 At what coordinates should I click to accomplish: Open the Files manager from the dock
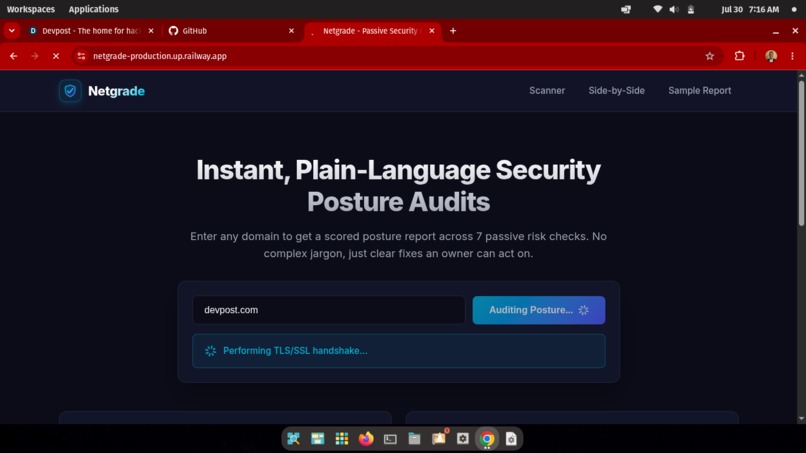tap(414, 439)
